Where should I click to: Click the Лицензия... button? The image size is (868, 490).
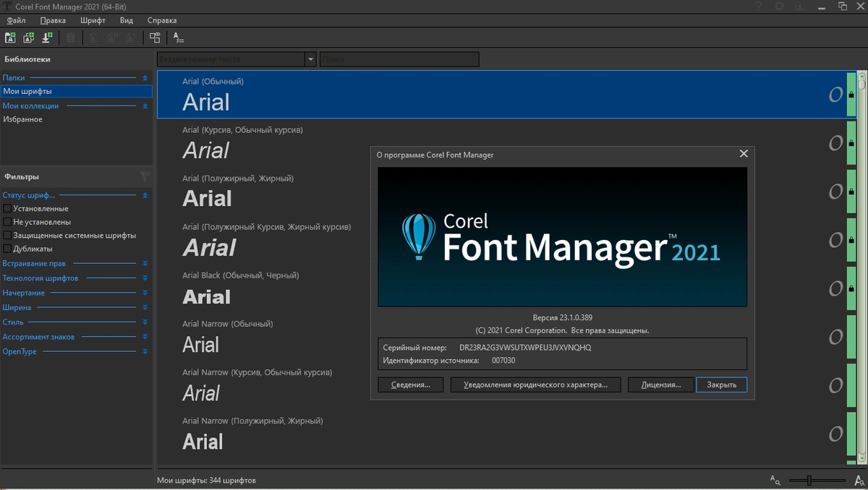point(661,384)
